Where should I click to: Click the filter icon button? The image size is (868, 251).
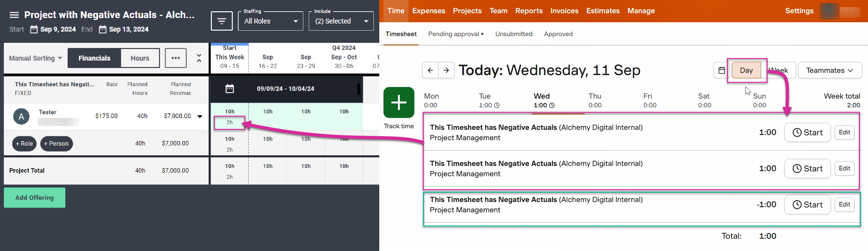(222, 21)
